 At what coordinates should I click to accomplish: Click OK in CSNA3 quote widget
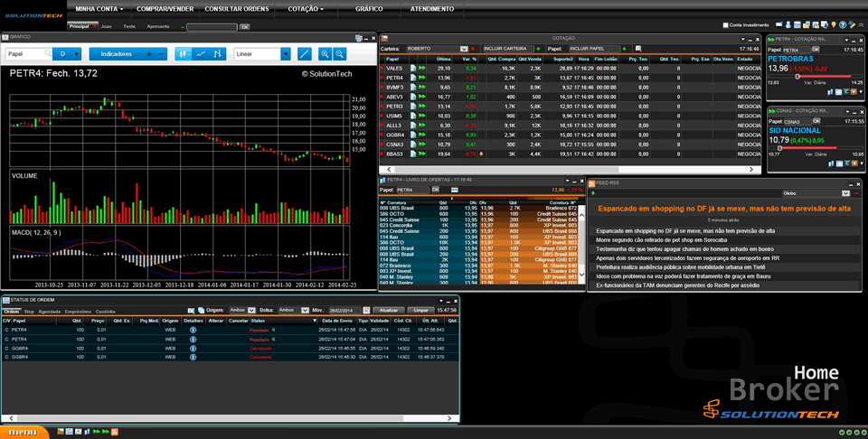click(x=816, y=121)
